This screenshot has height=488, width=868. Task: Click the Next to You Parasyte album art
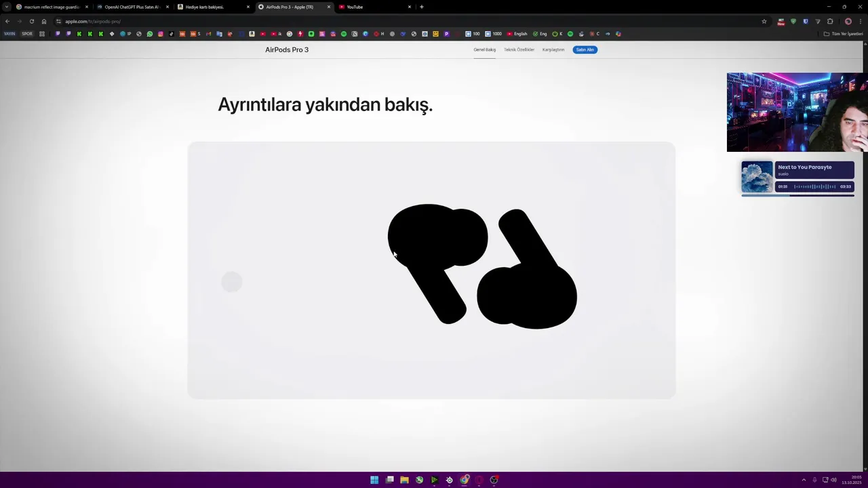[x=757, y=177]
